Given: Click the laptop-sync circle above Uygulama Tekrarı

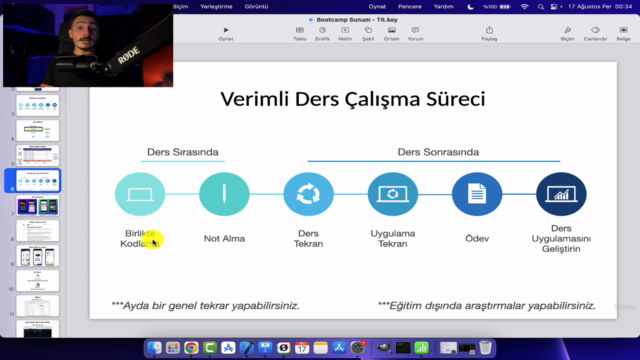Looking at the screenshot, I should 393,194.
